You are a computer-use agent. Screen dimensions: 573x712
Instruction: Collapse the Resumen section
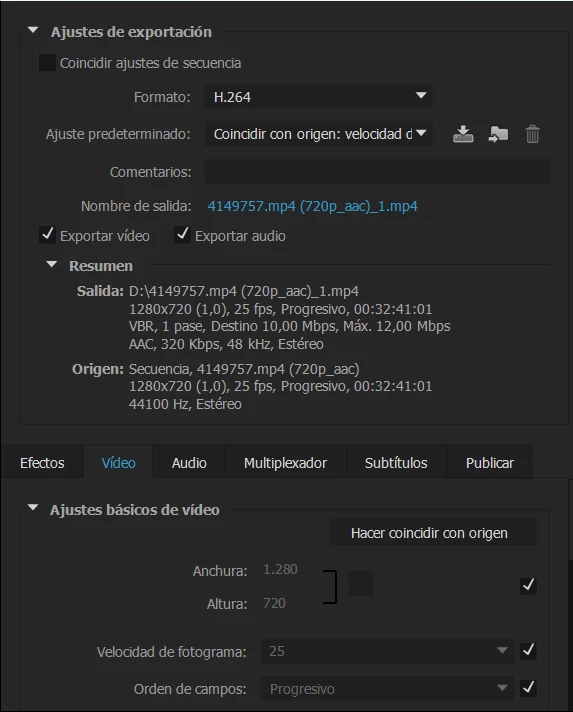52,264
